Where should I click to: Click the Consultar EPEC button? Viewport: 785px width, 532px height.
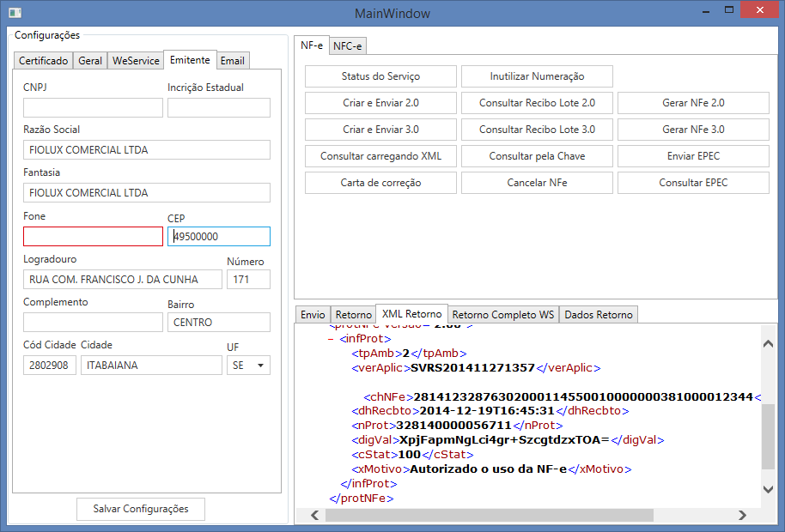click(x=693, y=183)
